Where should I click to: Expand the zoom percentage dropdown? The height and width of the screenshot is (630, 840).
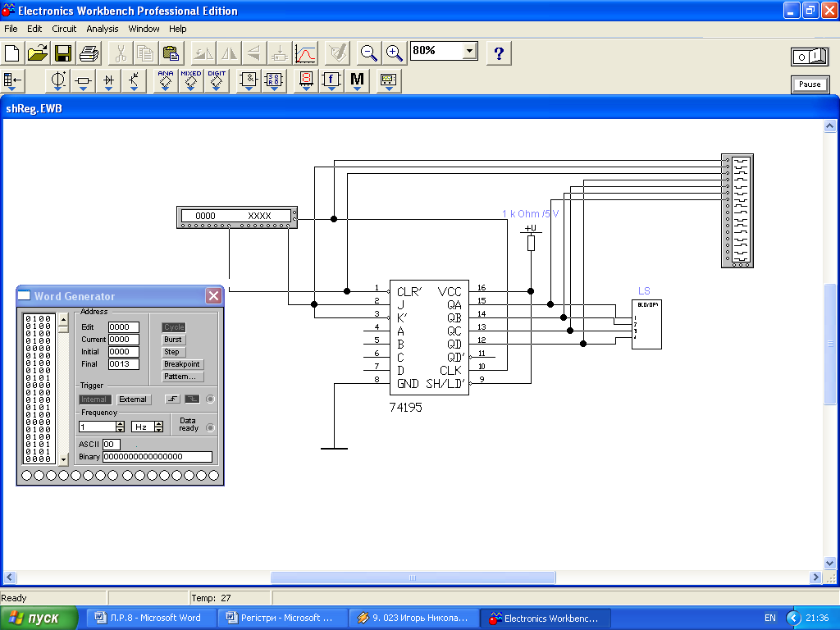coord(469,51)
